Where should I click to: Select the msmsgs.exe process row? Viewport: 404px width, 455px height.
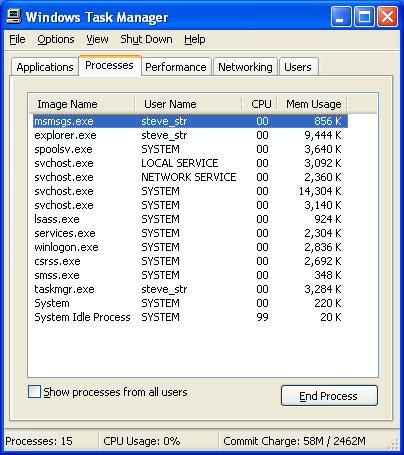190,121
